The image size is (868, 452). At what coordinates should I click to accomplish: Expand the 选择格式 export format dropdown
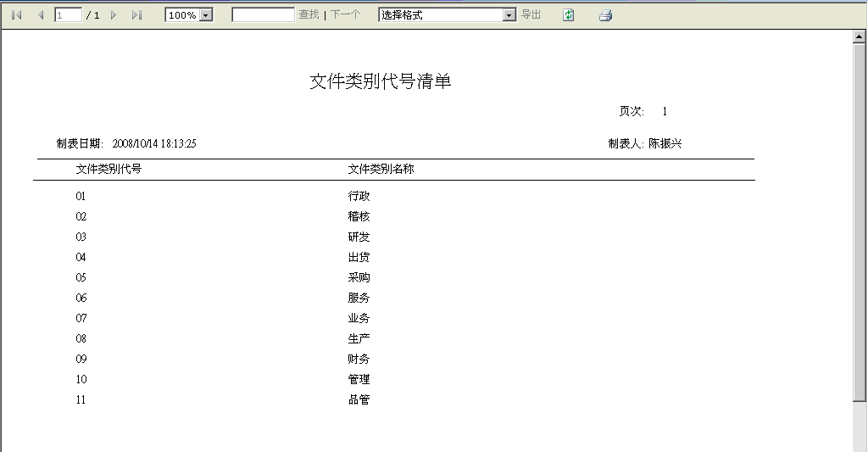tap(509, 15)
